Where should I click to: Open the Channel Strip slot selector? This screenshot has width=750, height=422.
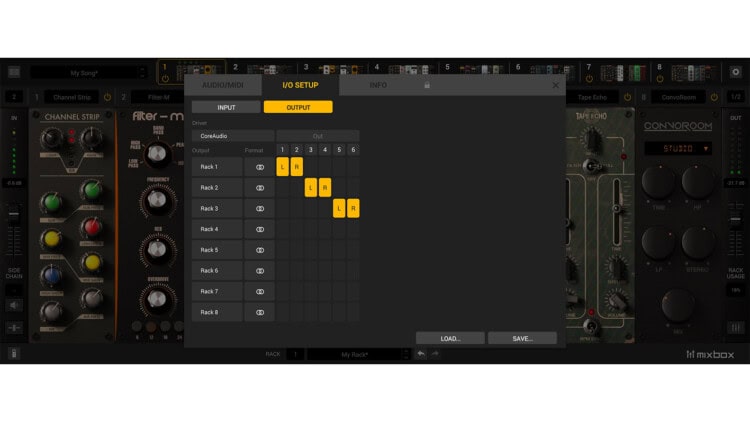[x=72, y=97]
